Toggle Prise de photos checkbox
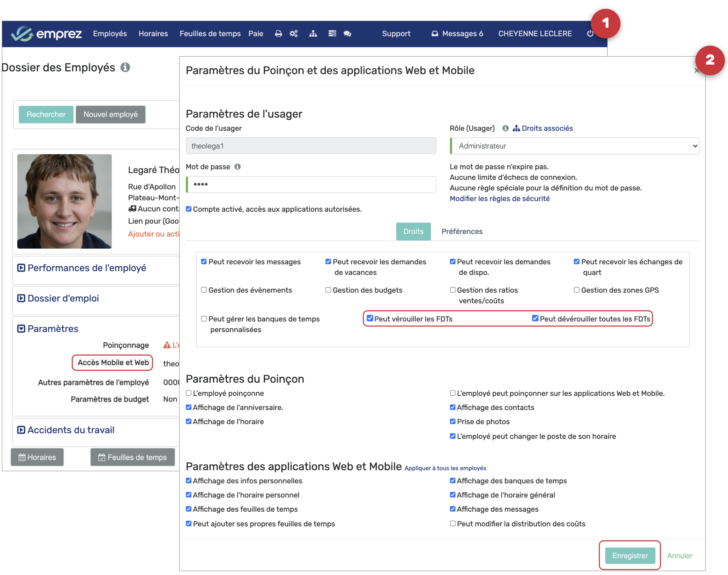Image resolution: width=728 pixels, height=575 pixels. (453, 421)
